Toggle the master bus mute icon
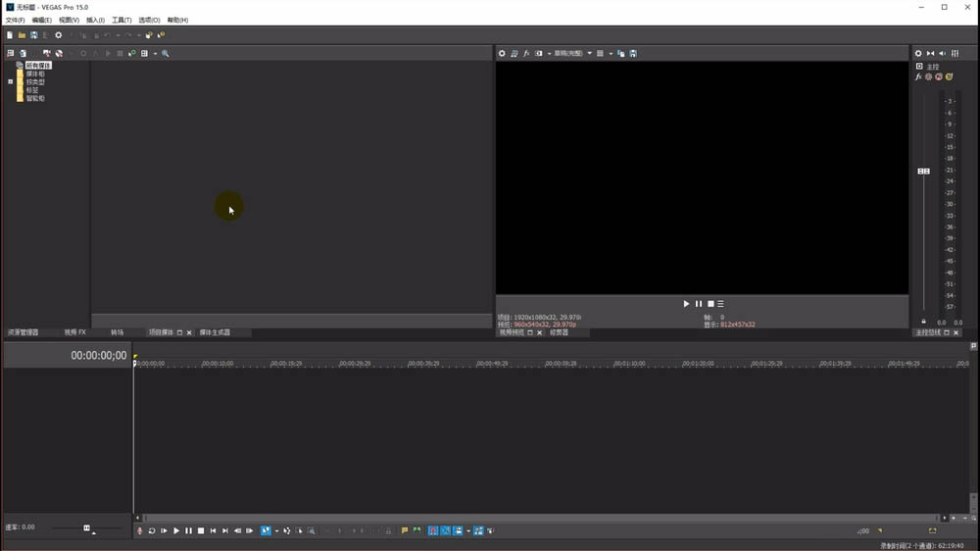980x551 pixels. click(938, 76)
